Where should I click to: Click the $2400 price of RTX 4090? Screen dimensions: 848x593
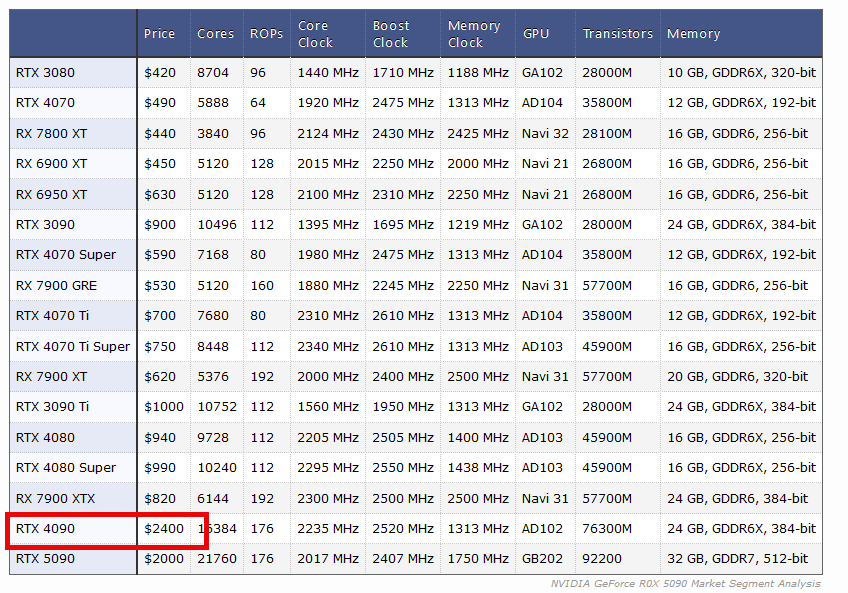164,529
